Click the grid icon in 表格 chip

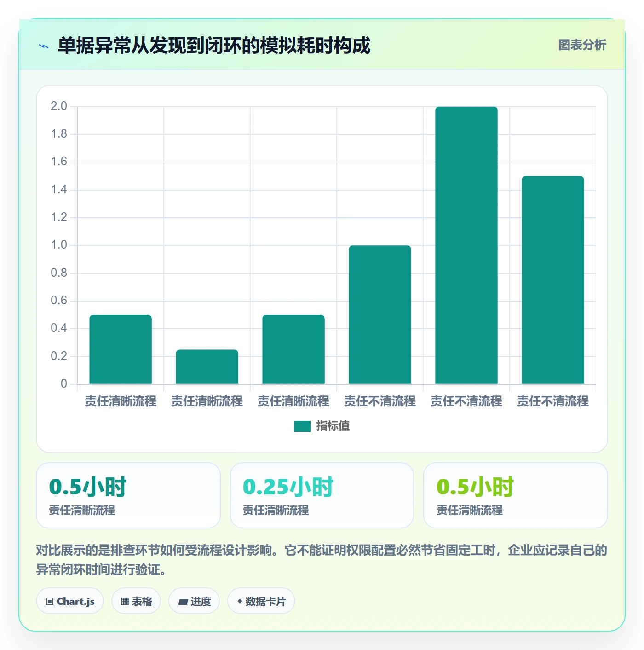(125, 602)
